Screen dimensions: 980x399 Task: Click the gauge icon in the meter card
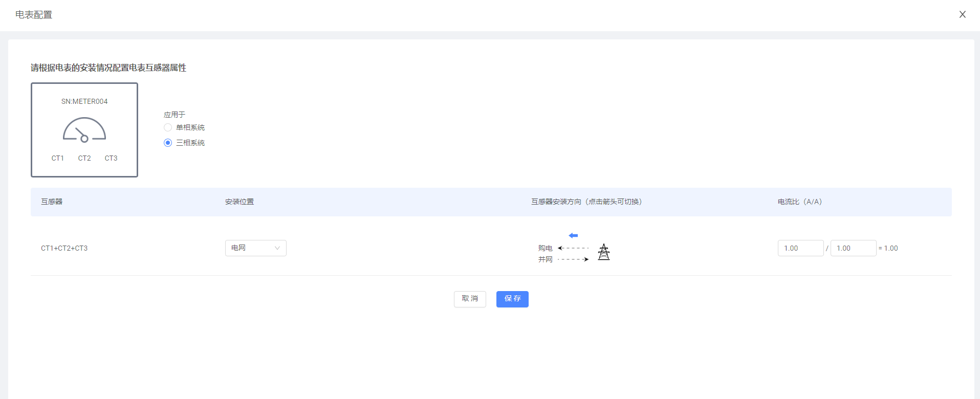(x=84, y=130)
